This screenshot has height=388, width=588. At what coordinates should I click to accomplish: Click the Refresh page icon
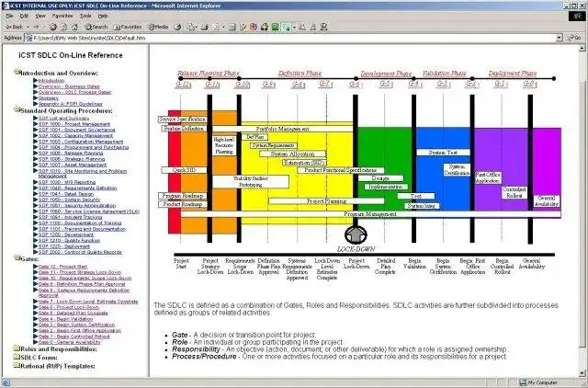click(63, 27)
